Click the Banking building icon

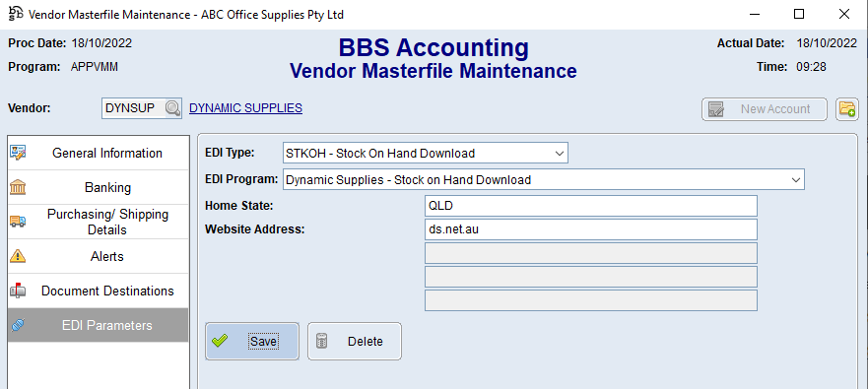[18, 187]
